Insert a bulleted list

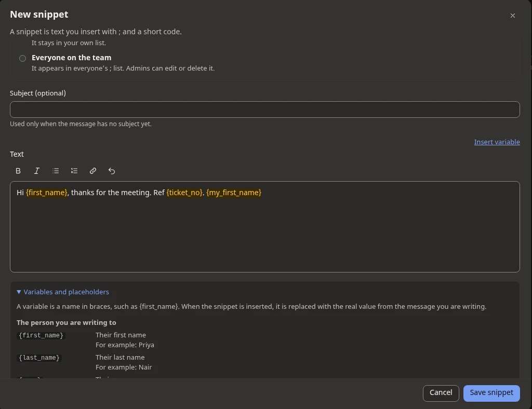(x=56, y=171)
